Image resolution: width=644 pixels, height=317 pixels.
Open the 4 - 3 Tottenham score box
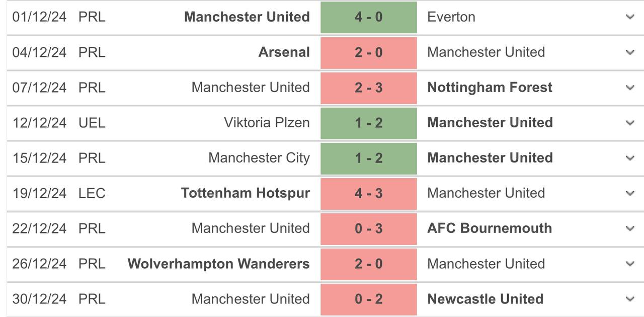[368, 193]
